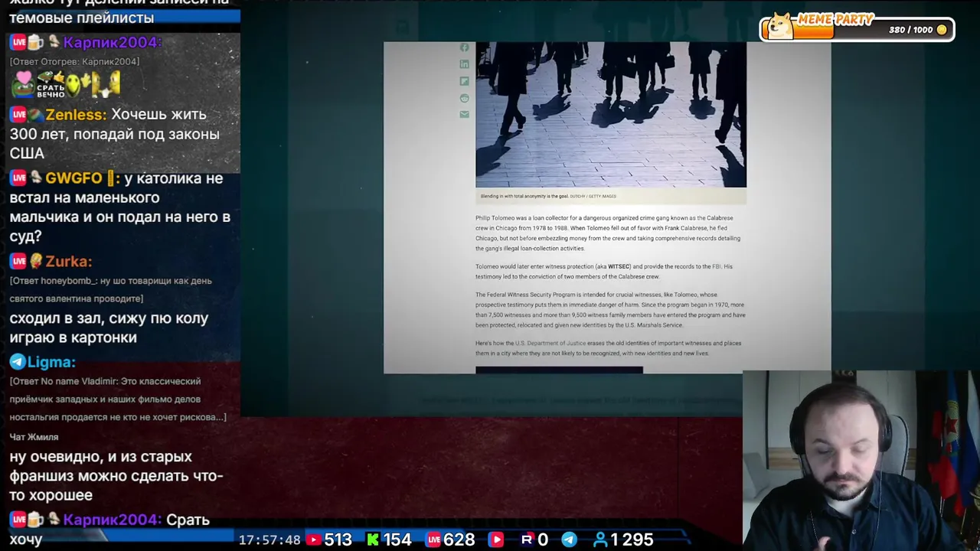Click username Ligma in chat
The height and width of the screenshot is (551, 980).
coord(51,362)
